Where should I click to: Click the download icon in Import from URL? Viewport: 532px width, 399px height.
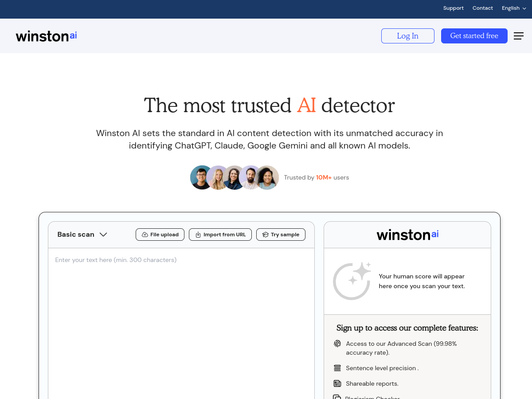[x=198, y=235]
